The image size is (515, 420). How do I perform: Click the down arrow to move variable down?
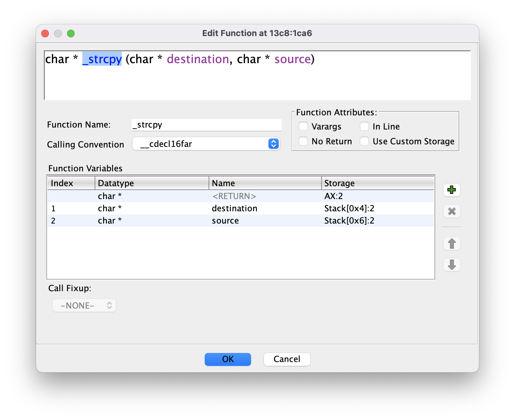point(452,265)
